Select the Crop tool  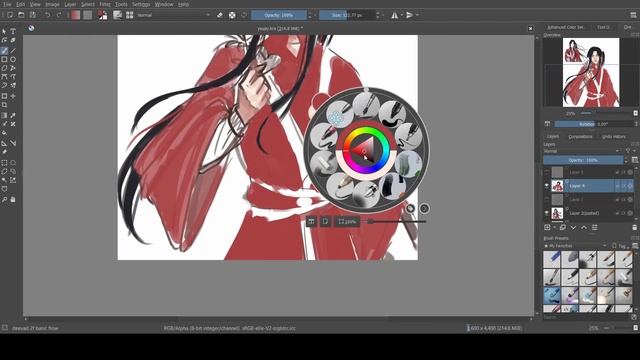click(x=4, y=105)
